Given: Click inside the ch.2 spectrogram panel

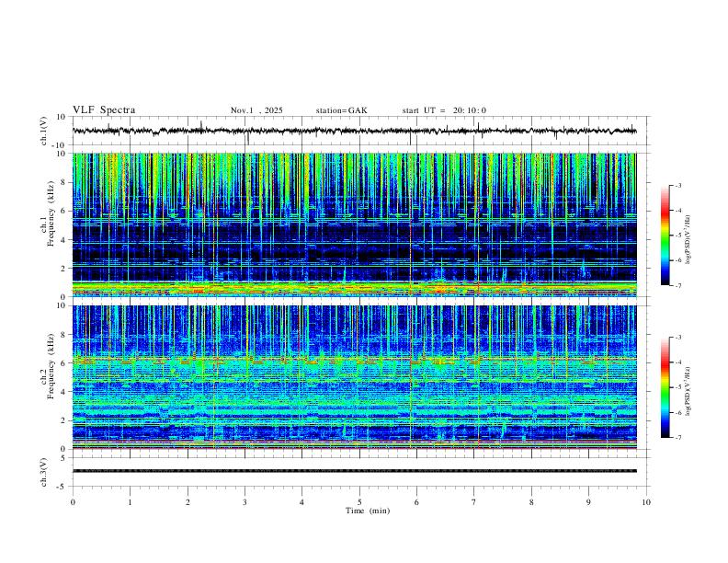Looking at the screenshot, I should pyautogui.click(x=354, y=377).
